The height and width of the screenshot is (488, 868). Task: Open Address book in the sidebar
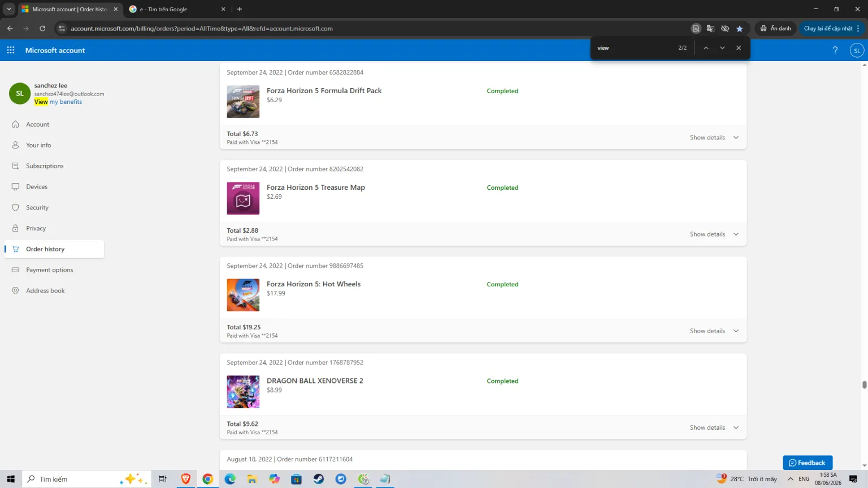[54, 291]
